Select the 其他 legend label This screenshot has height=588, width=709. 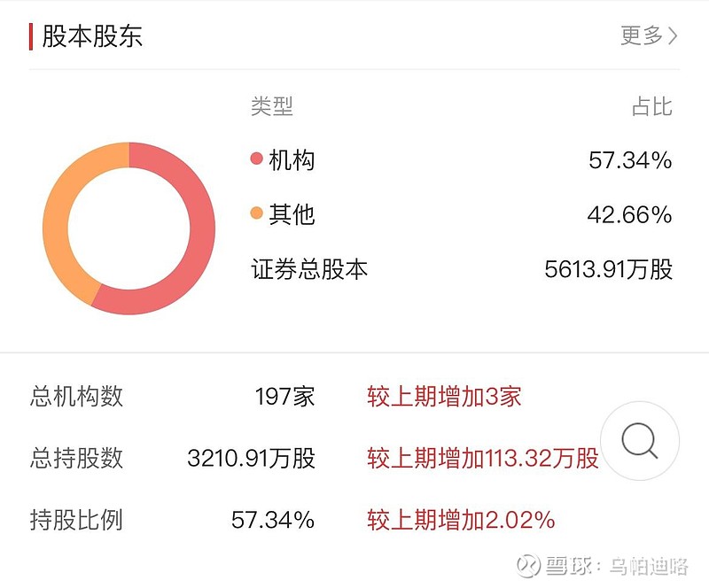(x=292, y=214)
